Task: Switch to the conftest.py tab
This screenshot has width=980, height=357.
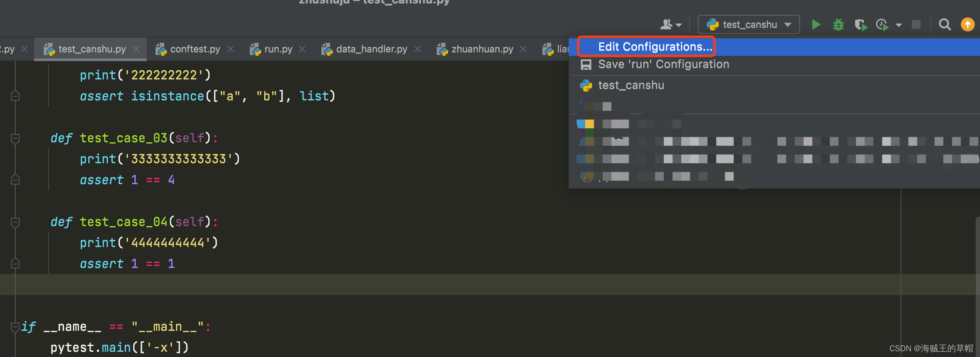Action: tap(195, 49)
